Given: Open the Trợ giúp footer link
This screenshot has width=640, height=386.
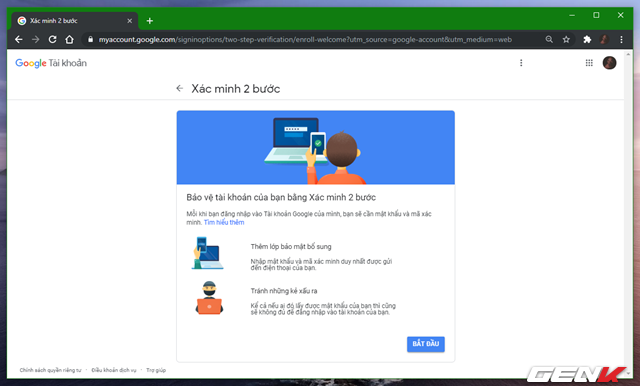Looking at the screenshot, I should [156, 370].
